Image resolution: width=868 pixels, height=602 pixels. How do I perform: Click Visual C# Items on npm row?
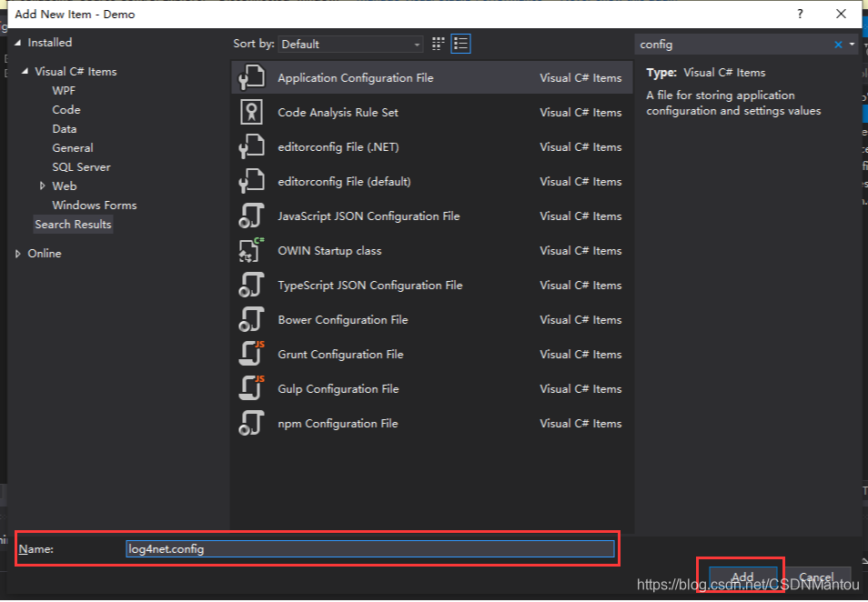[x=580, y=424]
